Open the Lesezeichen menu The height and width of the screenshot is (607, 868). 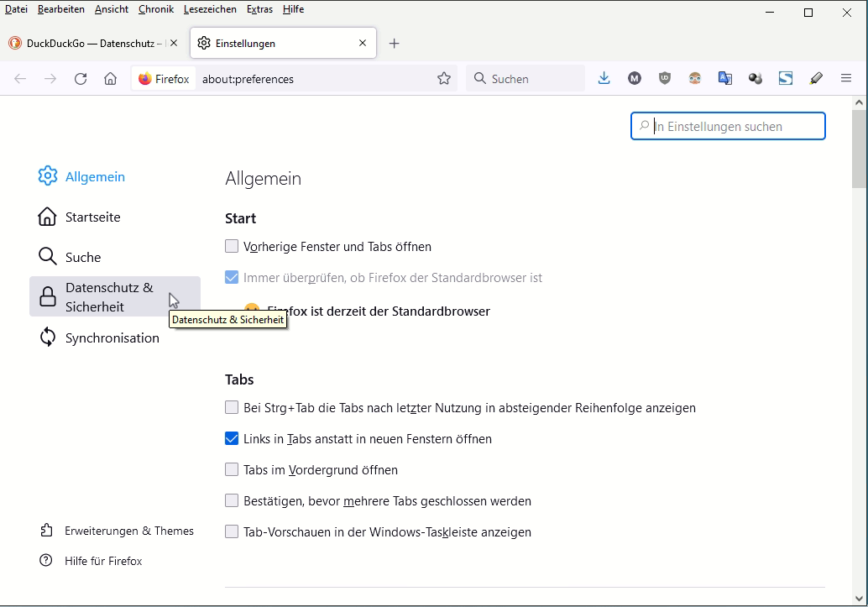pos(210,9)
